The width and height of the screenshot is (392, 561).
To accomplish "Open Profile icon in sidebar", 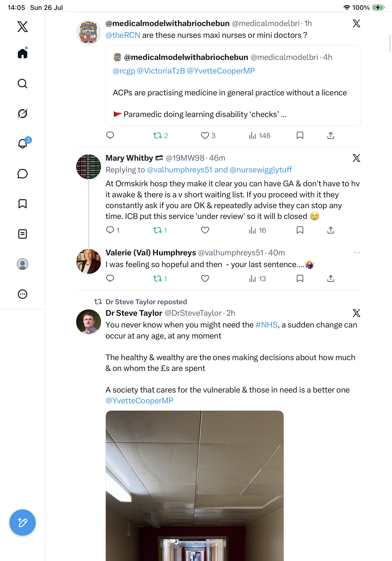I will tap(23, 264).
